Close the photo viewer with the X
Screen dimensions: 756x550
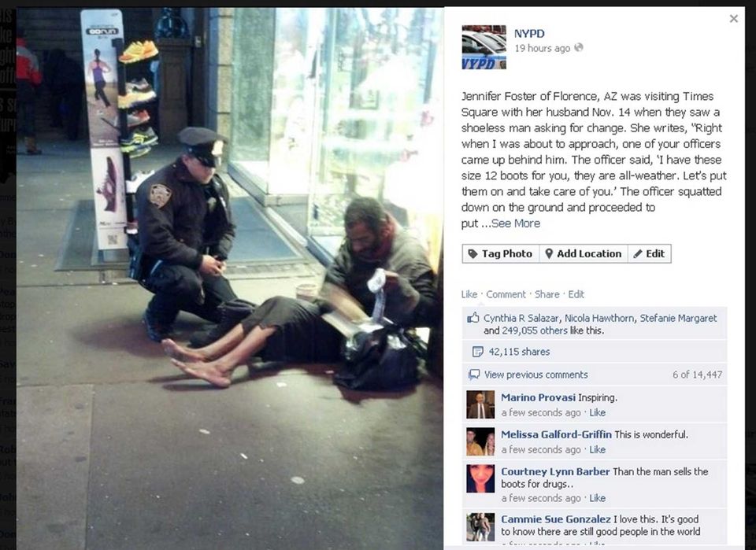click(733, 19)
